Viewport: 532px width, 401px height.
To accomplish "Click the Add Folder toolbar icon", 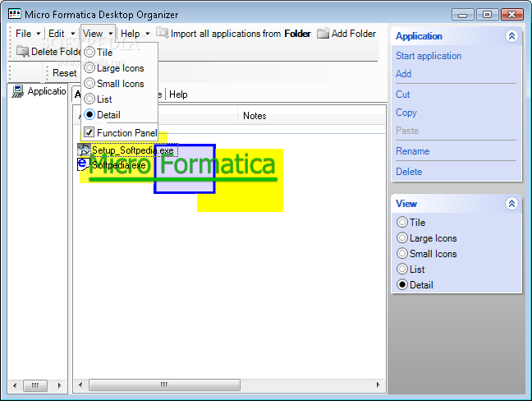I will coord(323,33).
